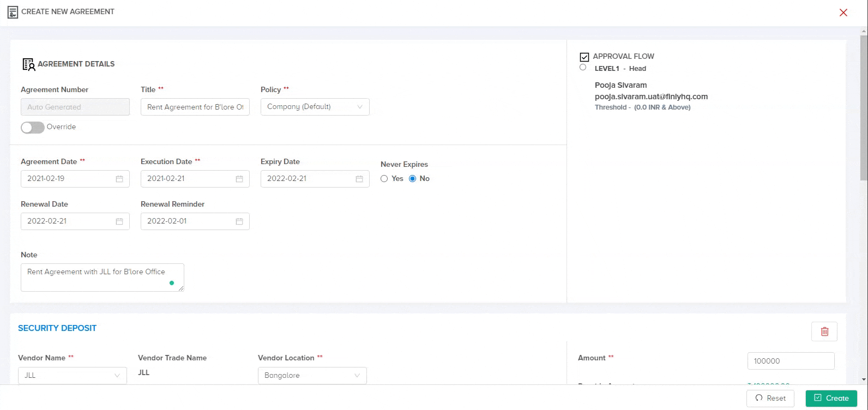
Task: Click the Create button
Action: pos(831,398)
